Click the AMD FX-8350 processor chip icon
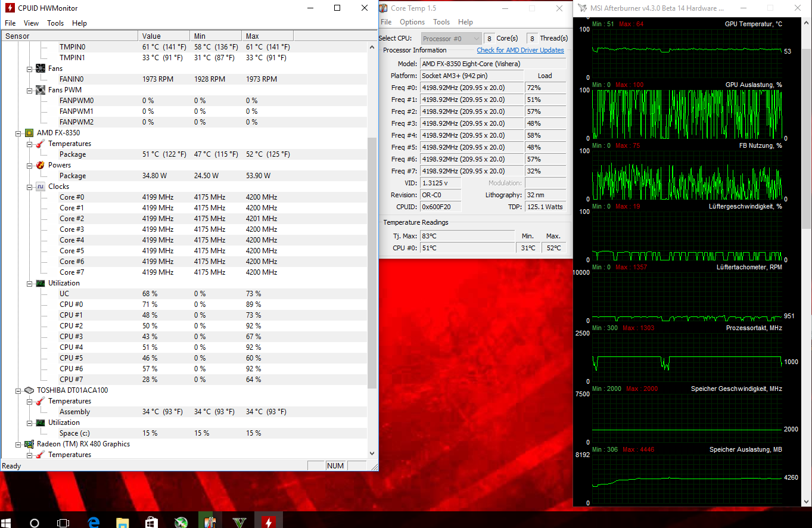812x528 pixels. (29, 133)
